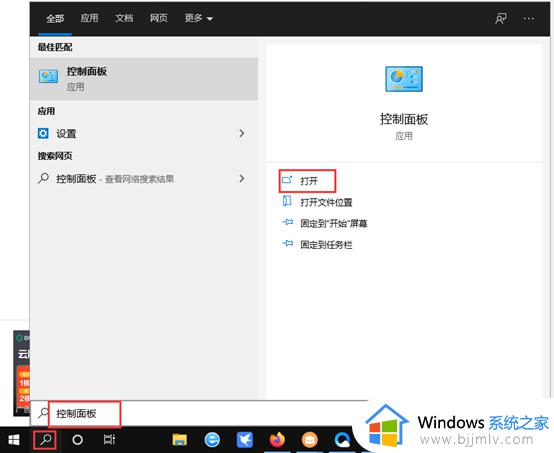This screenshot has height=453, width=554.
Task: Choose 固定到任务栏 action
Action: click(x=326, y=245)
